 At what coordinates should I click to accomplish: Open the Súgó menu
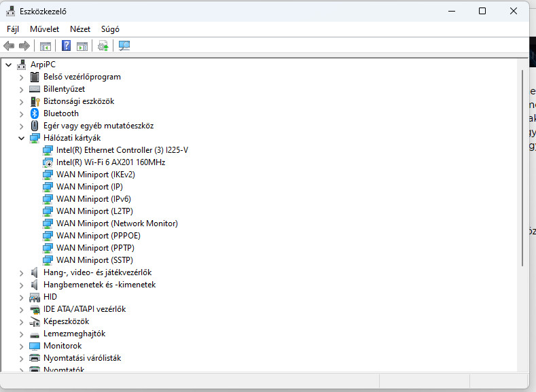tap(110, 29)
